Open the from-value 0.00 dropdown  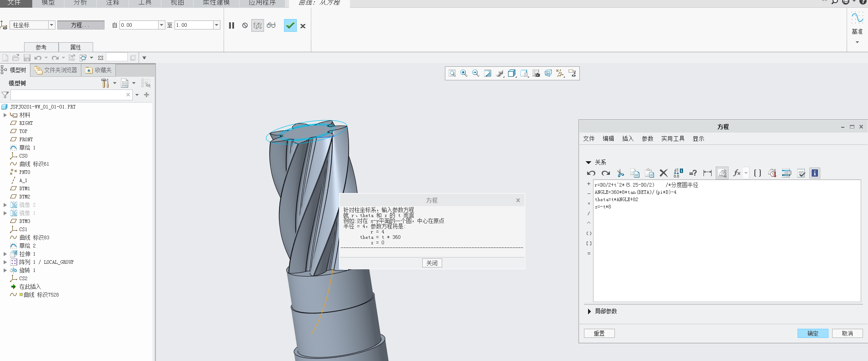pyautogui.click(x=161, y=25)
